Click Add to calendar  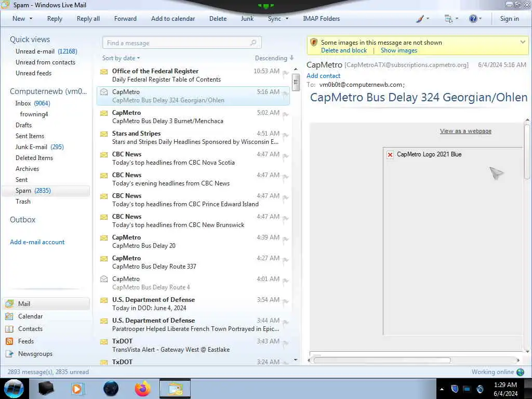tap(173, 19)
